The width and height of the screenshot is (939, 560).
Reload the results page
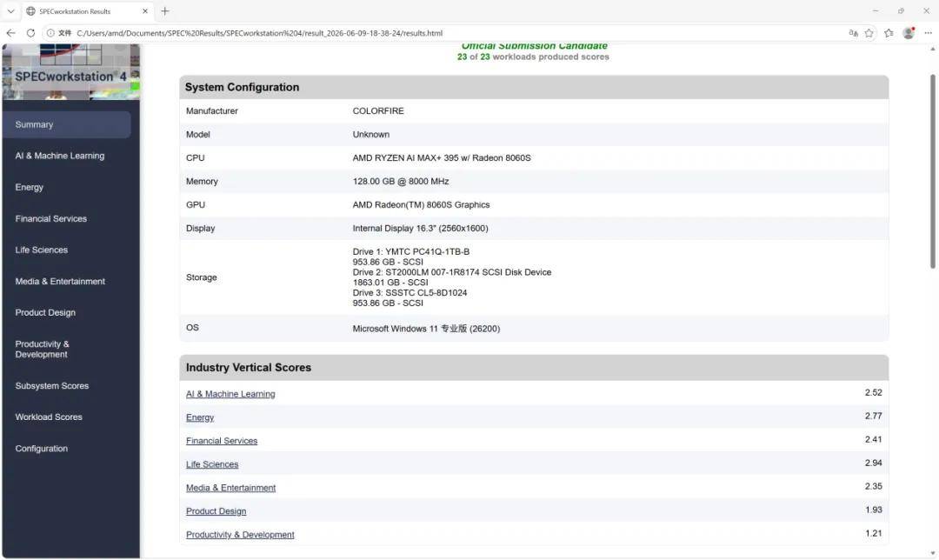30,33
